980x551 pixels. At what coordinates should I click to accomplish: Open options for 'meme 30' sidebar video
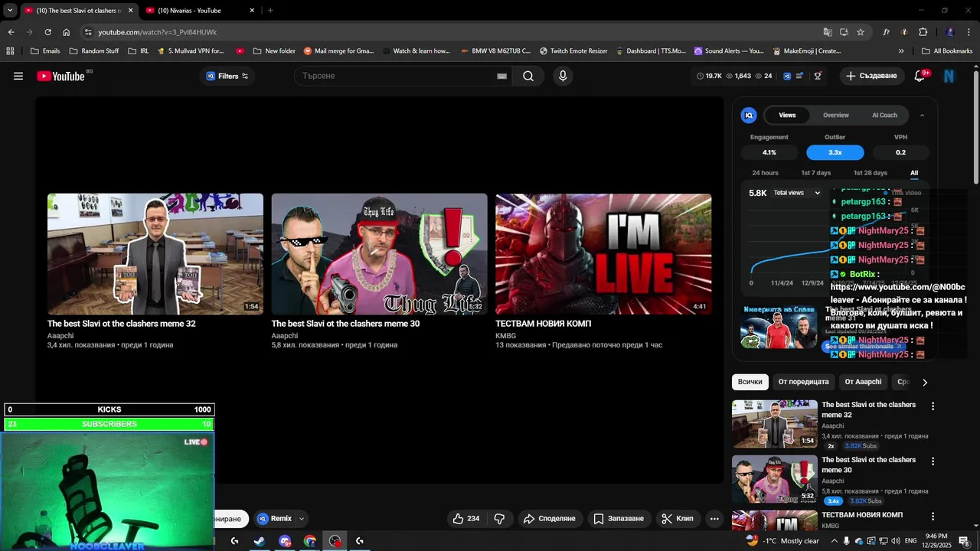coord(933,461)
